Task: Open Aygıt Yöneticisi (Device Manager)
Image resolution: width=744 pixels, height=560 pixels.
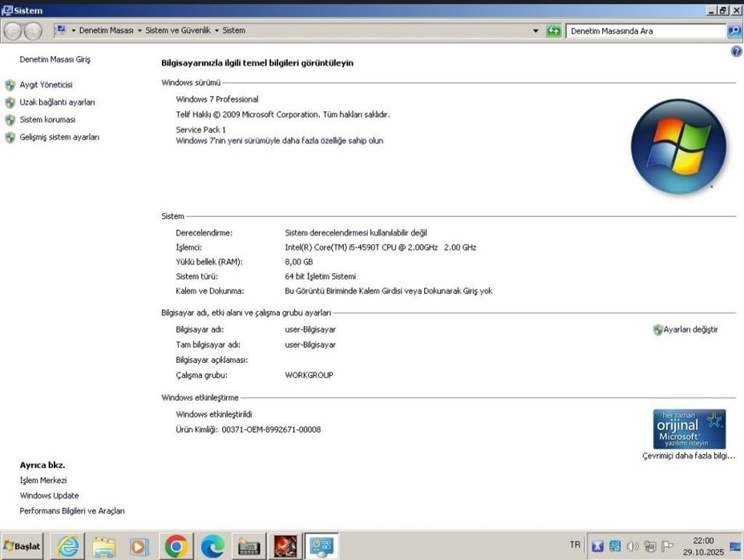Action: tap(46, 85)
